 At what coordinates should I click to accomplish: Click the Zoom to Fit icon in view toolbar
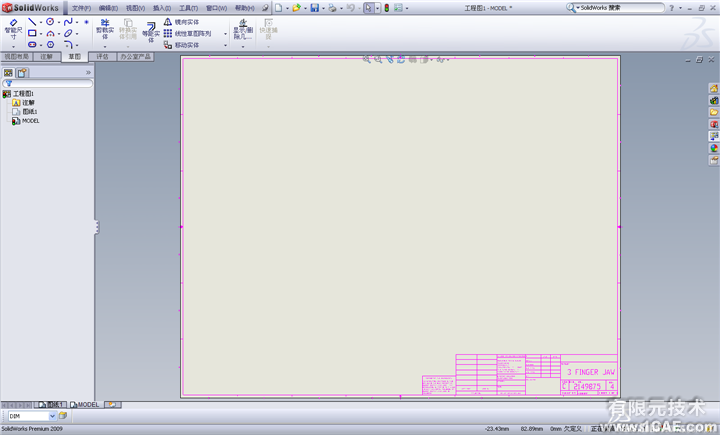(366, 59)
